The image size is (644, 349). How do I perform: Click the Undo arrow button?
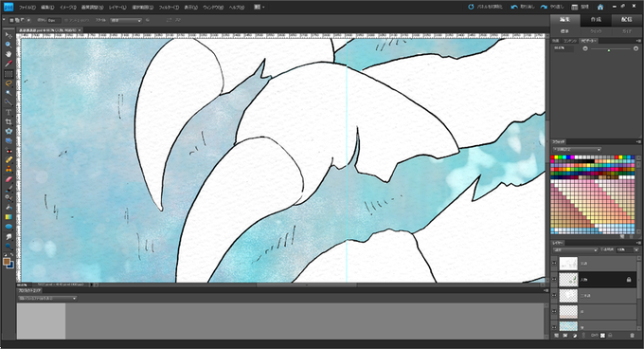coord(514,7)
